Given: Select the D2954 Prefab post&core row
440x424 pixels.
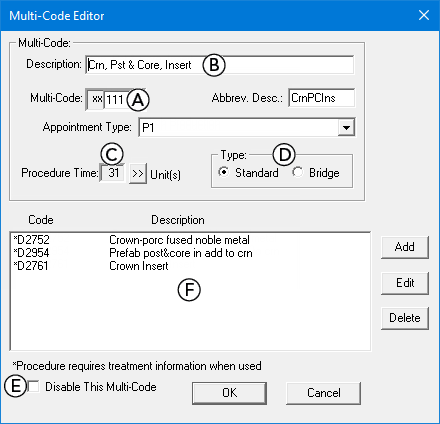Looking at the screenshot, I should tap(190, 253).
